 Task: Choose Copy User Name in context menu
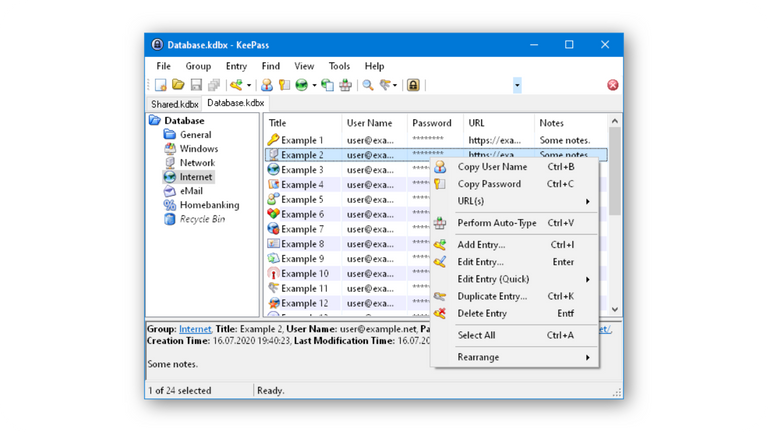(515, 167)
